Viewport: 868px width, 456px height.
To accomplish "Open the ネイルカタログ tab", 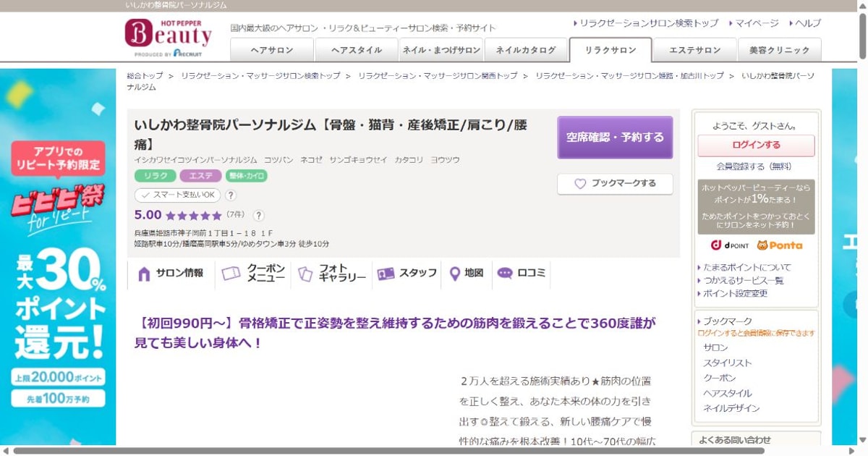I will 526,50.
